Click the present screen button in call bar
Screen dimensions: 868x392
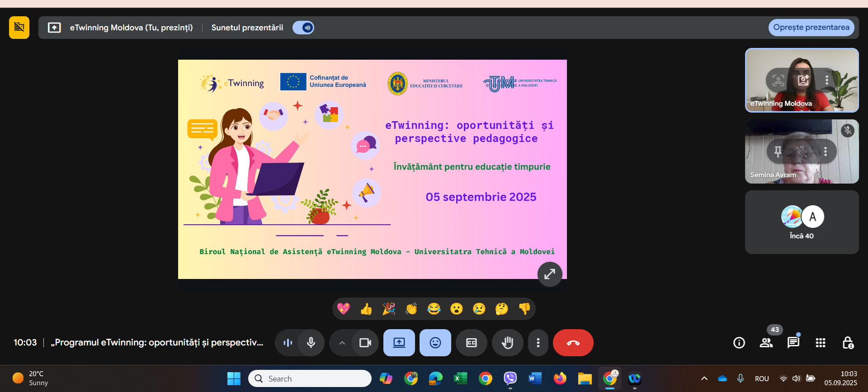[399, 343]
